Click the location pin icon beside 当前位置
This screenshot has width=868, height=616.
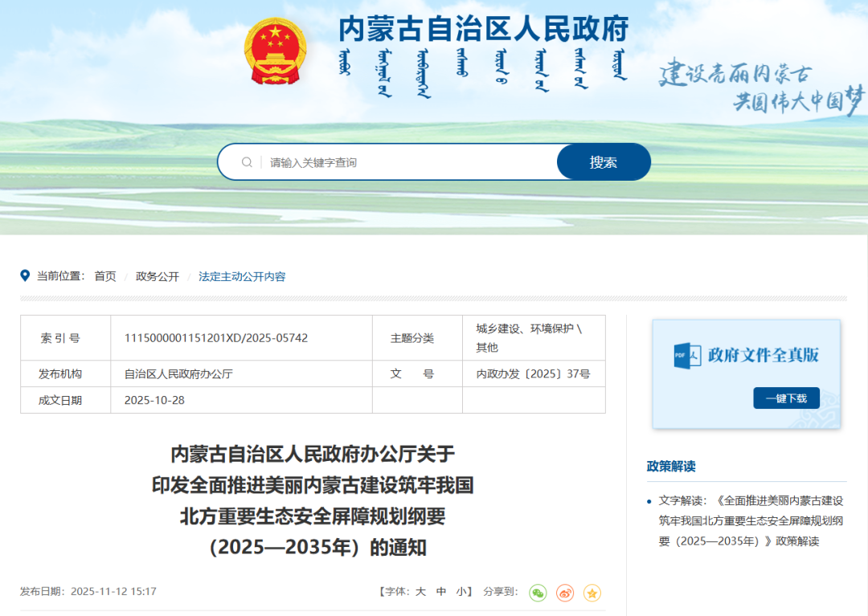tap(25, 275)
